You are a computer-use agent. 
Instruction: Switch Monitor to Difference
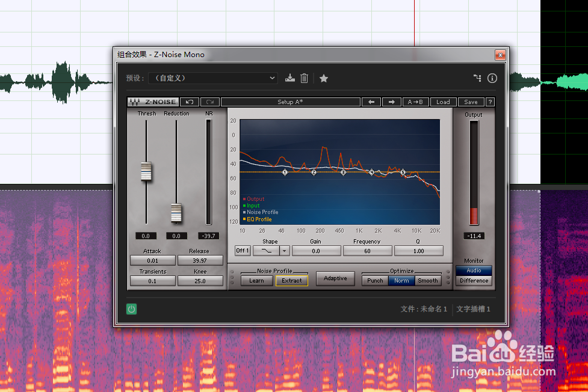pos(474,281)
